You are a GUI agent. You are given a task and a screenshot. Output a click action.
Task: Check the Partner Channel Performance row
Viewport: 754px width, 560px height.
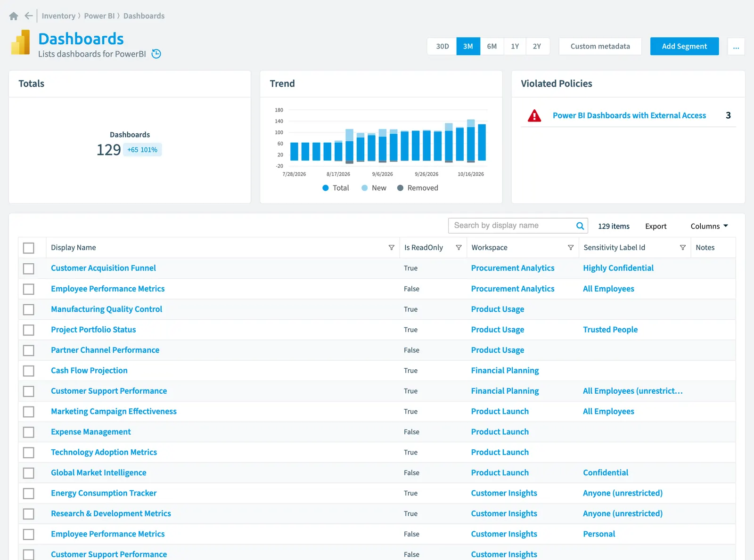tap(29, 350)
